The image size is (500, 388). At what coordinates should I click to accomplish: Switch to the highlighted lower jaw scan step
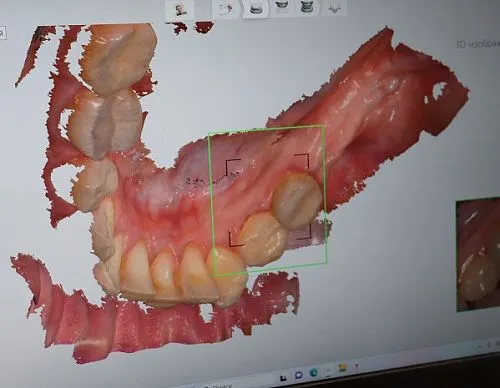[x=255, y=8]
